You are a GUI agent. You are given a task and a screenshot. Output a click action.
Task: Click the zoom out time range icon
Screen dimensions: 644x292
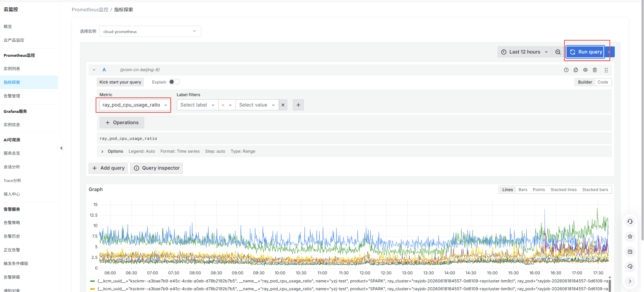point(558,52)
